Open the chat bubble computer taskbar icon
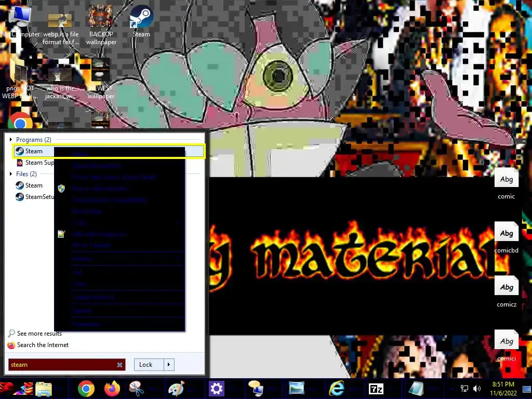This screenshot has height=399, width=532. coord(256,389)
